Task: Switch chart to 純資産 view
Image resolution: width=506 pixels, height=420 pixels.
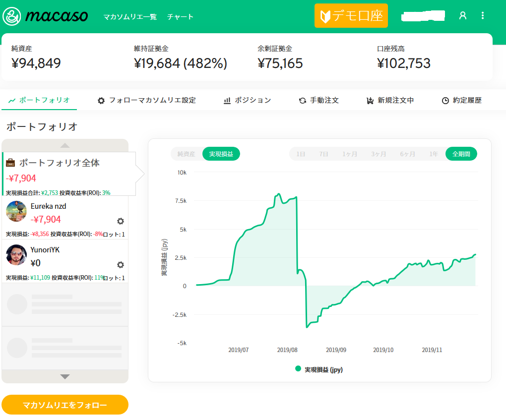Action: [187, 154]
